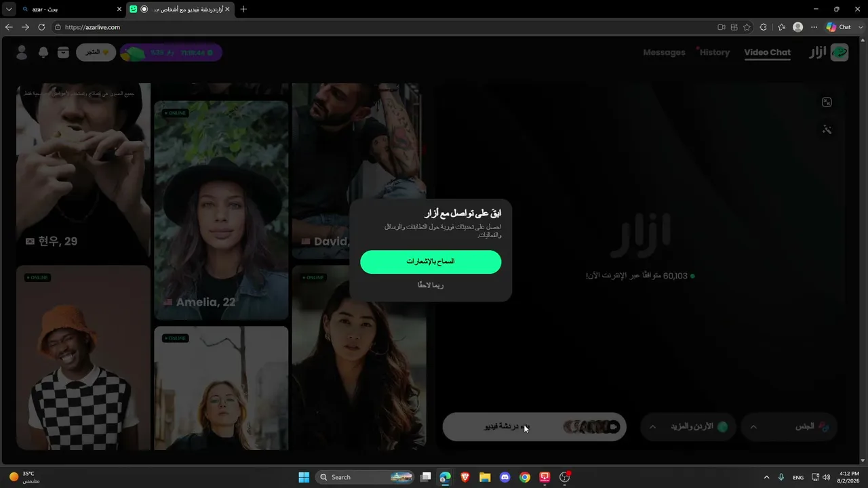The width and height of the screenshot is (868, 488).
Task: Click the taskbar Search box
Action: point(366,477)
